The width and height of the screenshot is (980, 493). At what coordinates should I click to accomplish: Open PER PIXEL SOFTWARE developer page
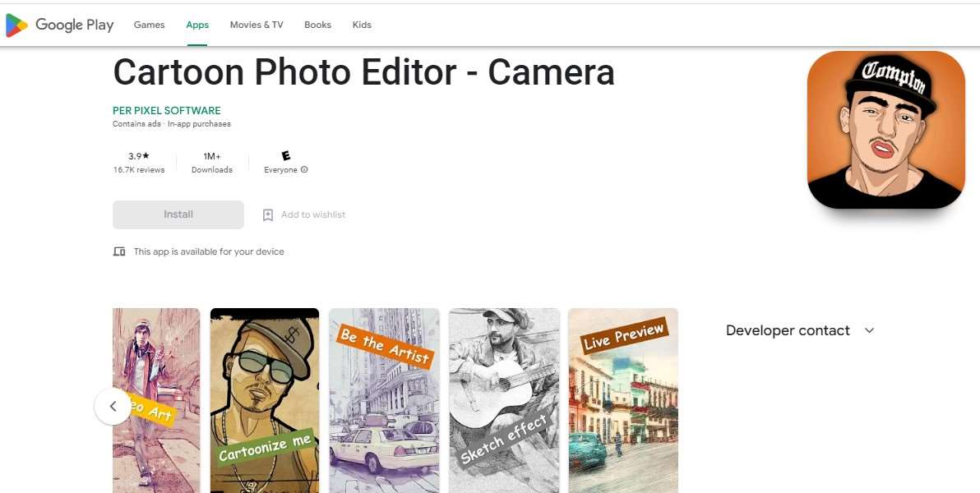pos(167,111)
